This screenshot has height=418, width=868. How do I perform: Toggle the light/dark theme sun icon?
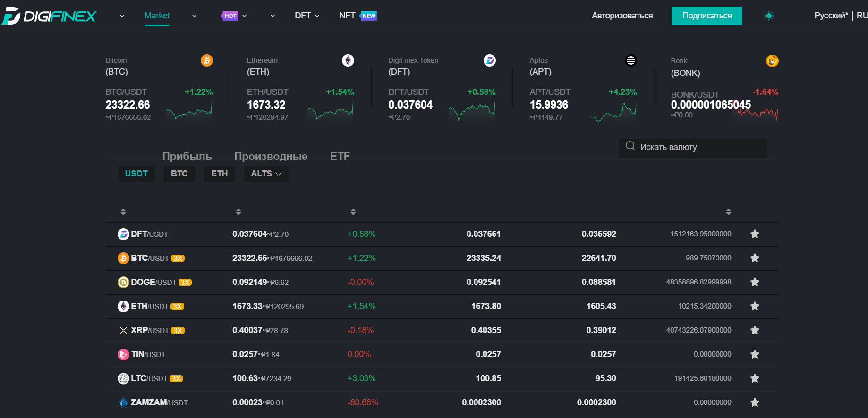(x=769, y=16)
